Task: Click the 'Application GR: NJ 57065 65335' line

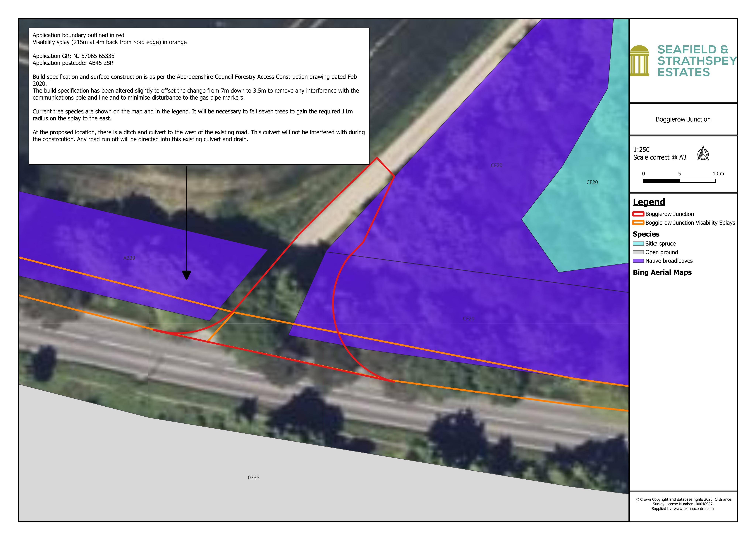Action: pyautogui.click(x=73, y=56)
